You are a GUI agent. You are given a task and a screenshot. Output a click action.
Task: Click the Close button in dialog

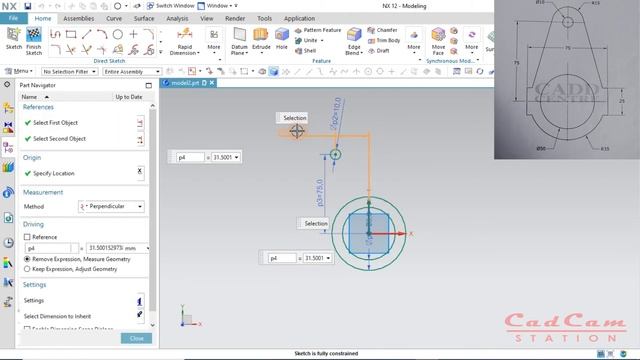(x=136, y=338)
